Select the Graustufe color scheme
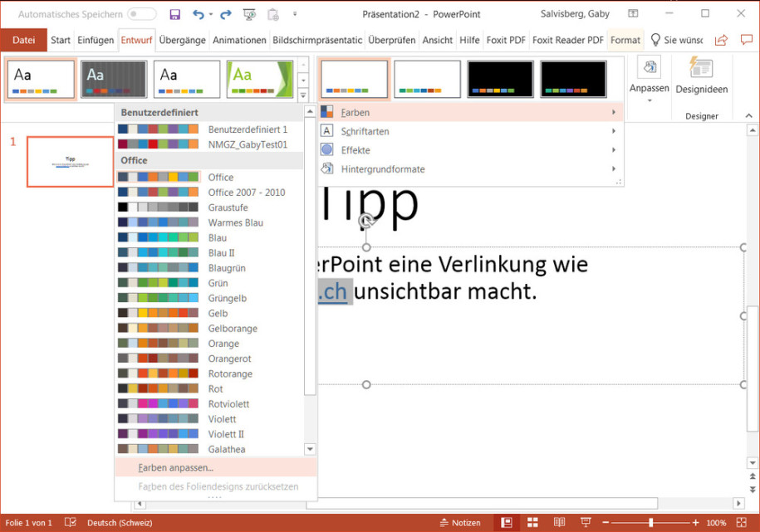This screenshot has width=760, height=532. [209, 207]
